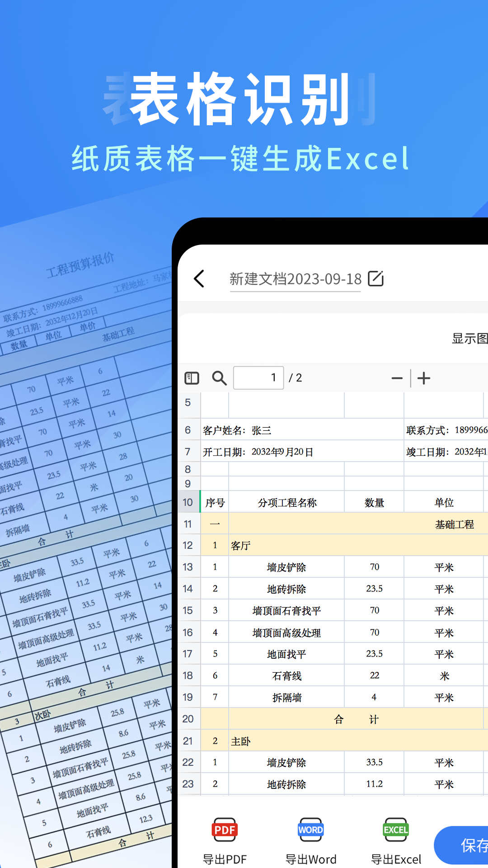Image resolution: width=488 pixels, height=868 pixels.
Task: Export document via the EXCEL icon
Action: (396, 830)
